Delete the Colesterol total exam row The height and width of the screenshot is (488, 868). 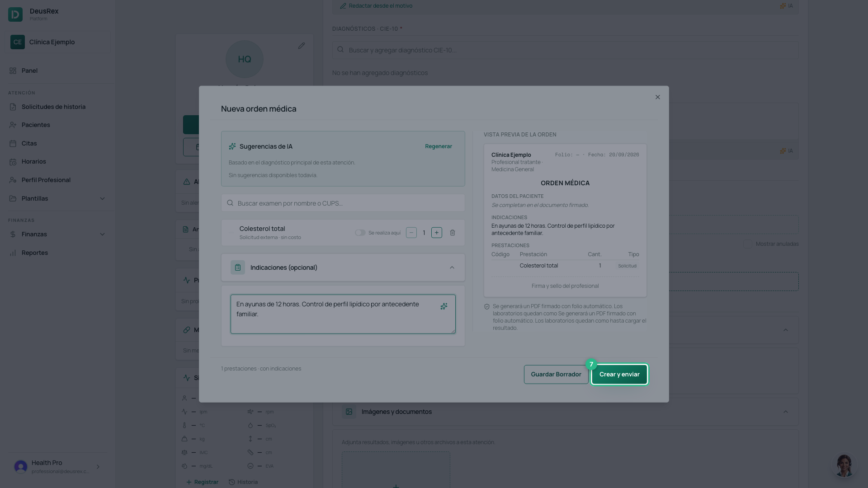click(453, 233)
